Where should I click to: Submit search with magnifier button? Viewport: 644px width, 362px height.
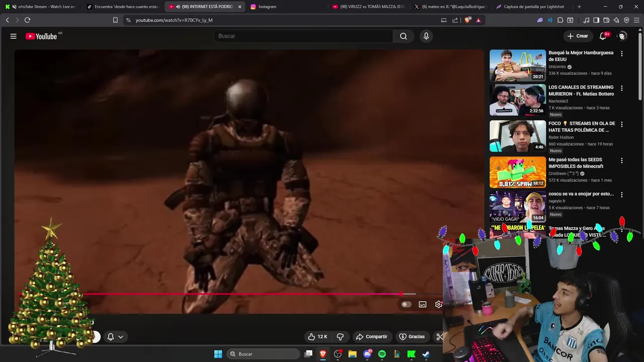[x=404, y=36]
